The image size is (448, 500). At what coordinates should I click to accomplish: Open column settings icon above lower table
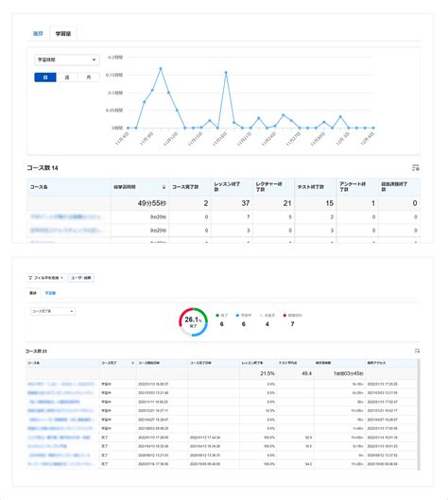417,351
